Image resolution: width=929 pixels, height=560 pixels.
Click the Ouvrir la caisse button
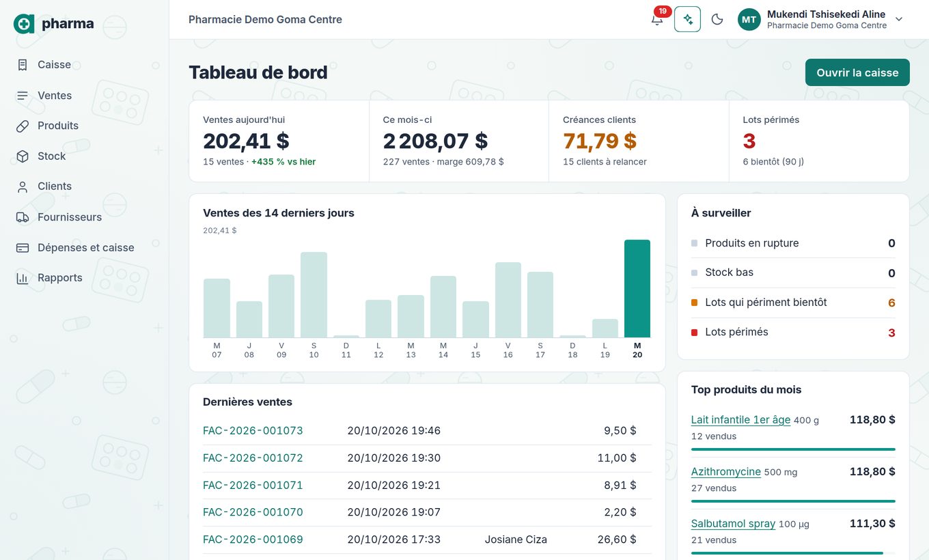(x=857, y=72)
